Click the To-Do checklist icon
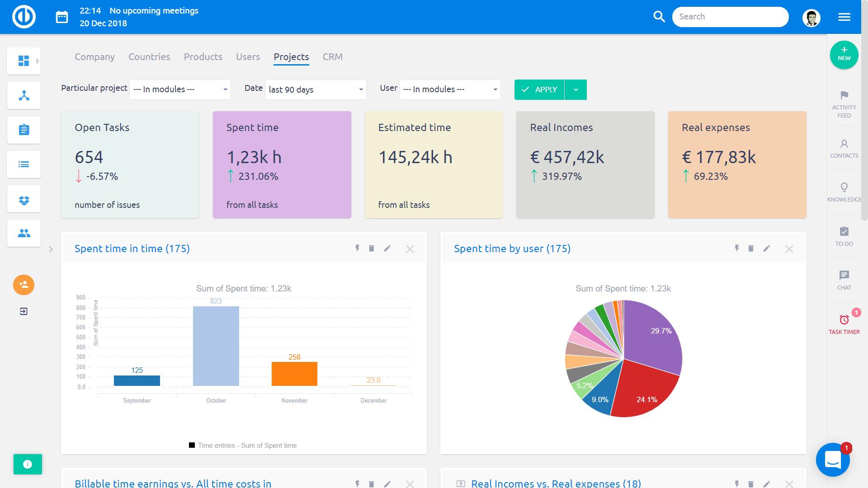This screenshot has height=488, width=868. click(844, 232)
